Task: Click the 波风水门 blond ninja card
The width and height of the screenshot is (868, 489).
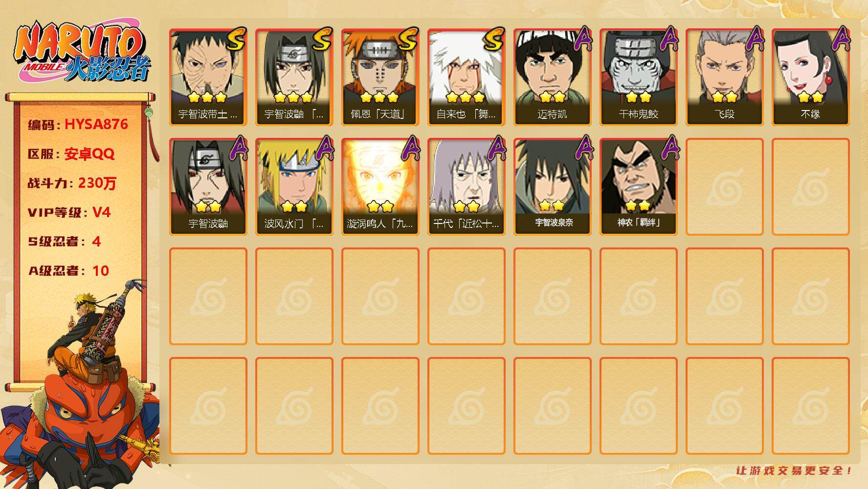Action: point(294,187)
